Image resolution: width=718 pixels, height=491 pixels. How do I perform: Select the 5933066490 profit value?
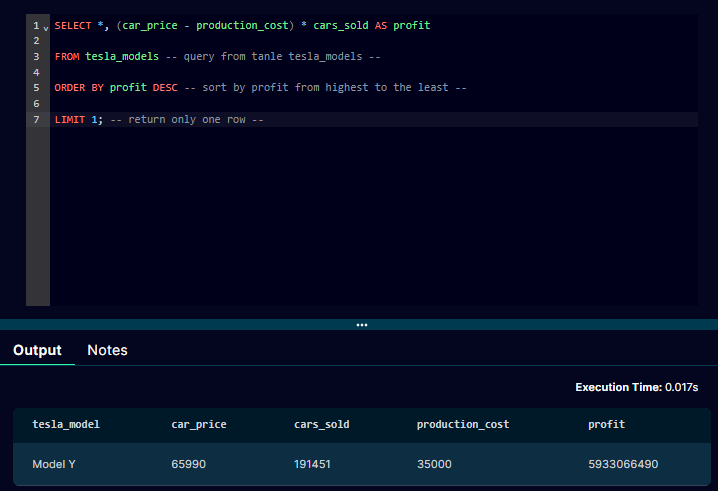tap(623, 464)
